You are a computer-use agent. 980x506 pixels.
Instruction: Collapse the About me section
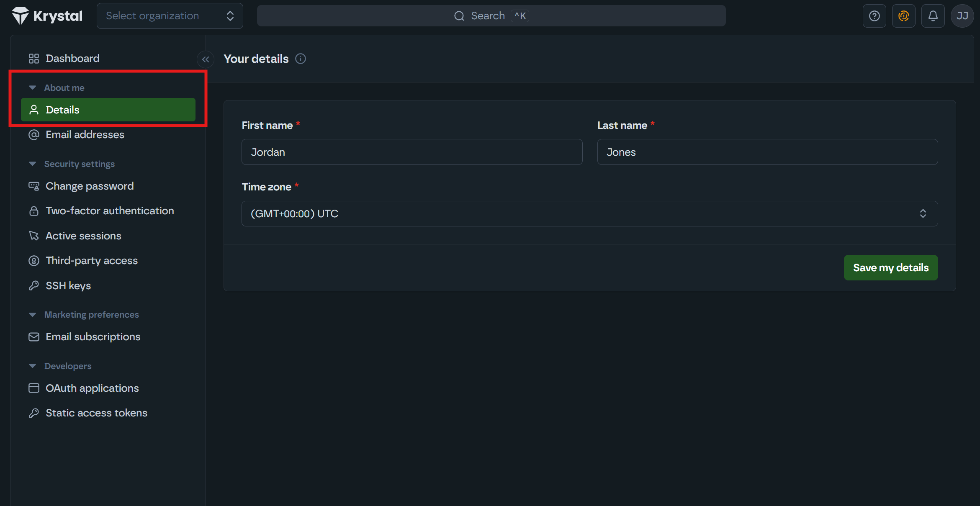pos(33,87)
